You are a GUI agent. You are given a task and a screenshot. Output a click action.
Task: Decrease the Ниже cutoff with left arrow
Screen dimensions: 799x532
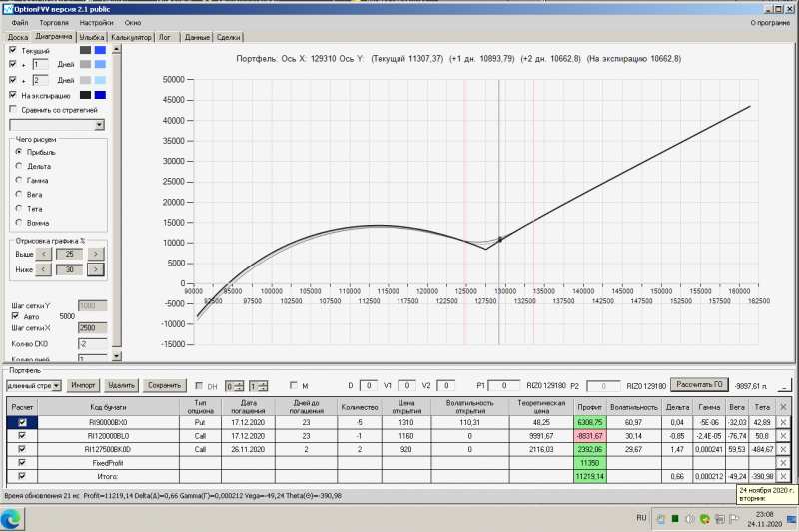pos(44,269)
